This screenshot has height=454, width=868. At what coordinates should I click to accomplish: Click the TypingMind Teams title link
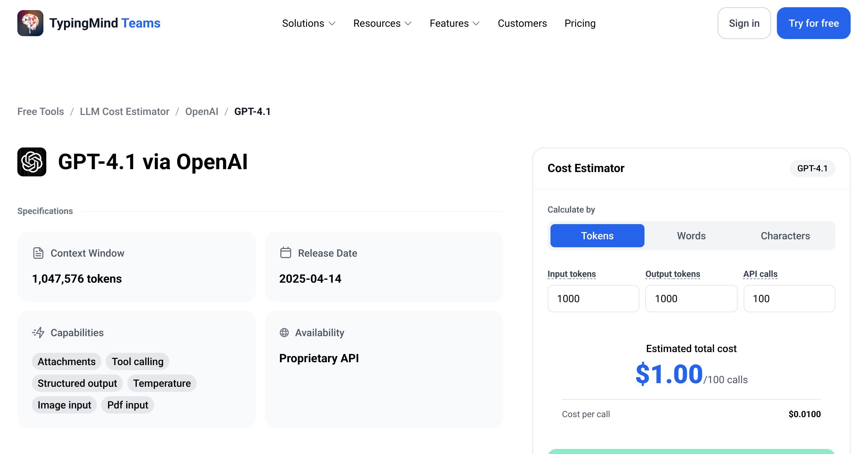pyautogui.click(x=105, y=23)
